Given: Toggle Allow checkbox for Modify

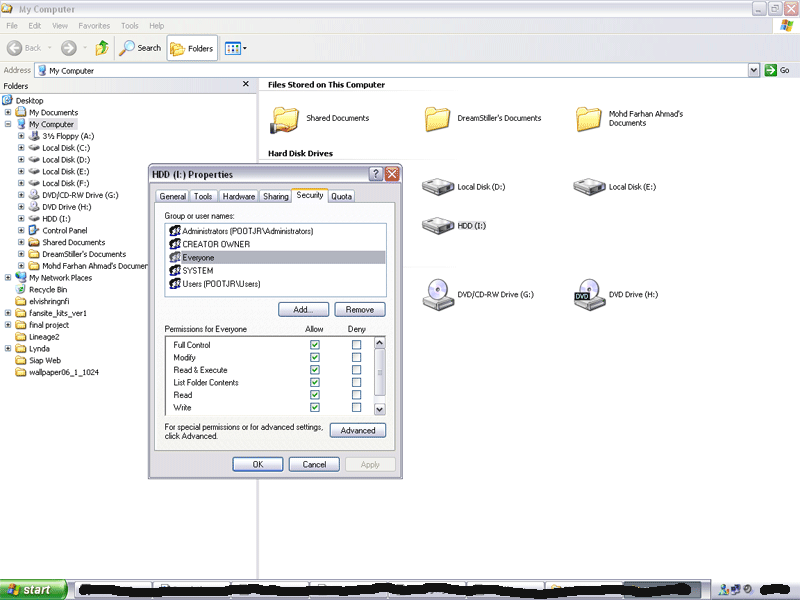Looking at the screenshot, I should tap(315, 357).
